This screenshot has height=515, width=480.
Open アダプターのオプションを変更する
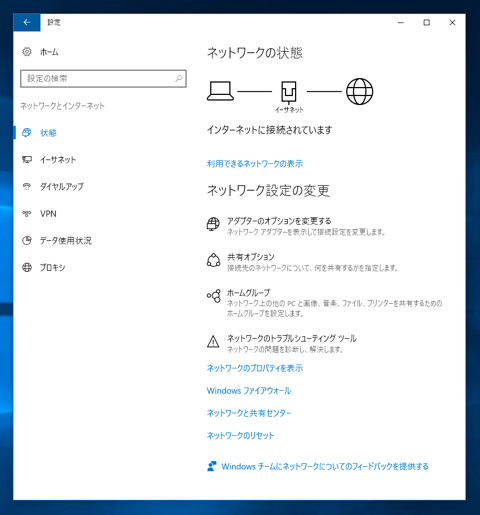pyautogui.click(x=279, y=221)
